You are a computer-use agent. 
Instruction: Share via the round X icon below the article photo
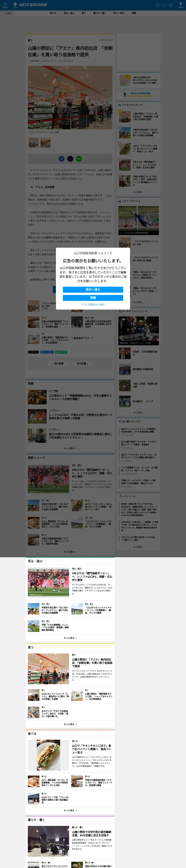70,159
